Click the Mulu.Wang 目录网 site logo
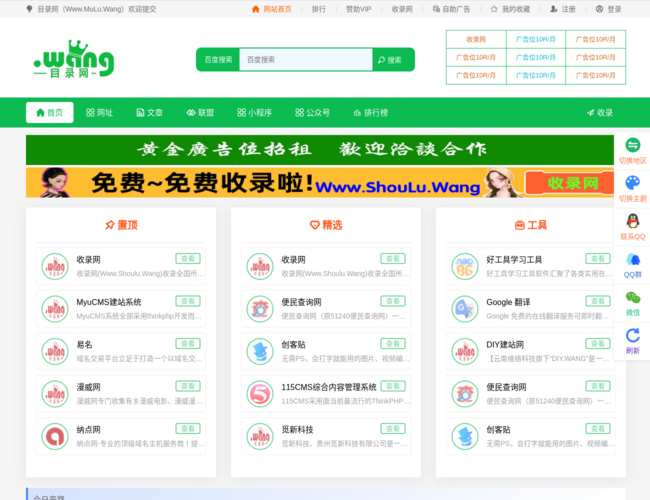 pos(73,60)
